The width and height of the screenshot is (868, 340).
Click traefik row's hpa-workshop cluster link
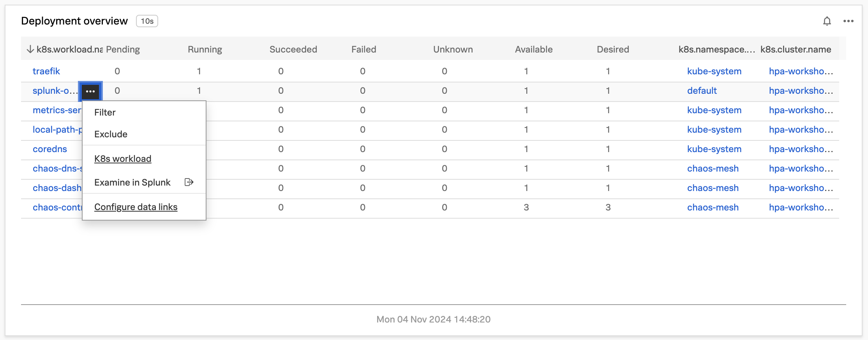coord(801,71)
